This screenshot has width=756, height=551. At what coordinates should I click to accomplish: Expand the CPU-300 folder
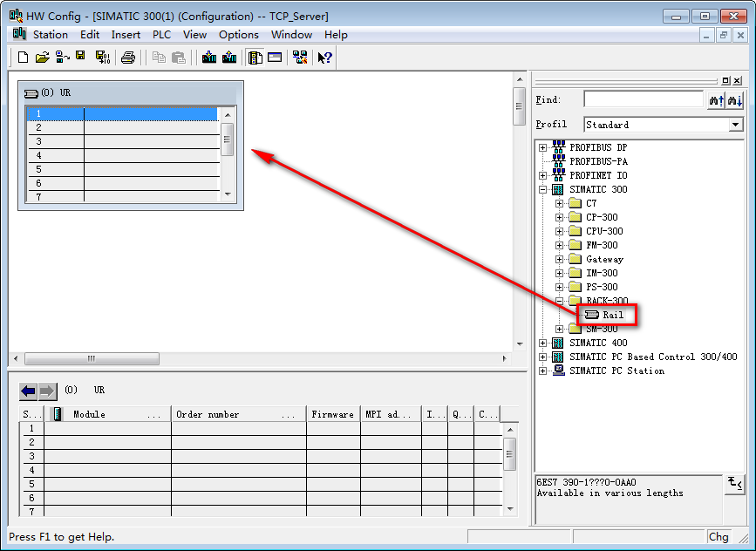pos(559,231)
